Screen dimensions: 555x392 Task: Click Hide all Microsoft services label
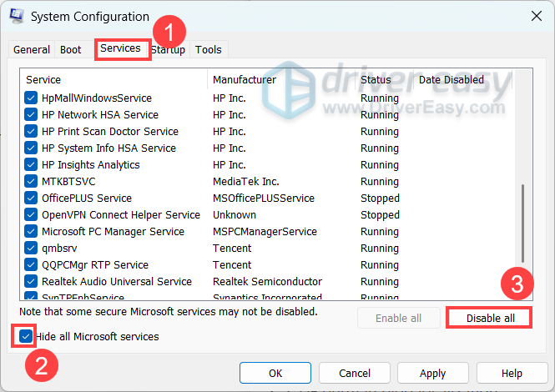pos(98,336)
